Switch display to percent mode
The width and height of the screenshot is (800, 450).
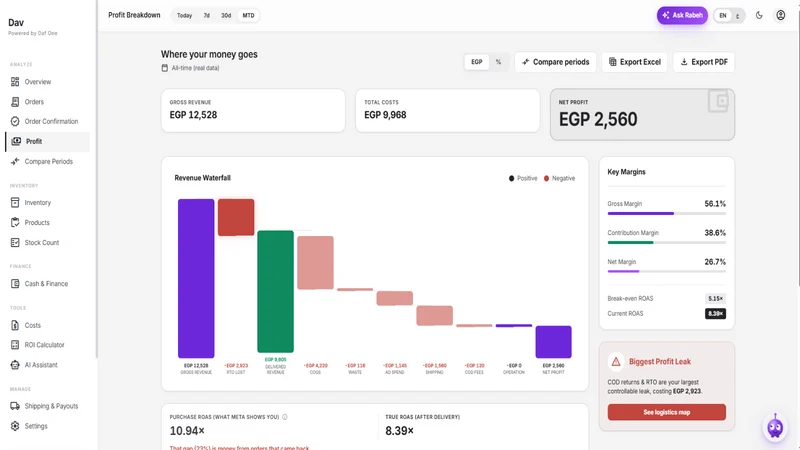coord(498,62)
